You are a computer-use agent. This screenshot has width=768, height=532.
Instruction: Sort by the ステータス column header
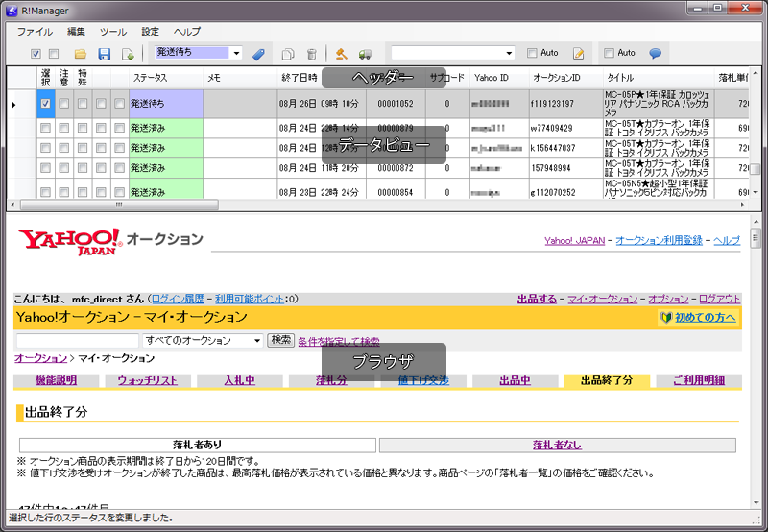pos(166,78)
